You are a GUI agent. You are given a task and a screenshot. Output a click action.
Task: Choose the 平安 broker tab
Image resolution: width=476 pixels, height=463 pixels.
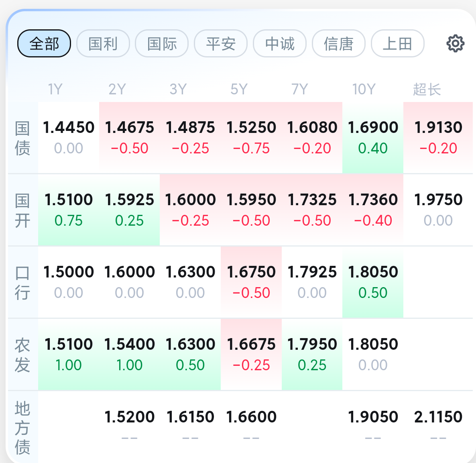point(221,43)
